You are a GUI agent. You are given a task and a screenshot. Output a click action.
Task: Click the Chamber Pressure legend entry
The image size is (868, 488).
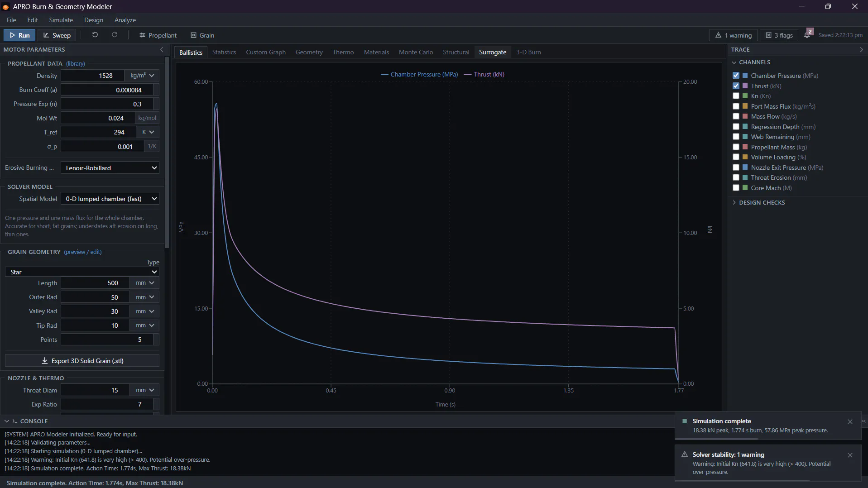click(419, 75)
